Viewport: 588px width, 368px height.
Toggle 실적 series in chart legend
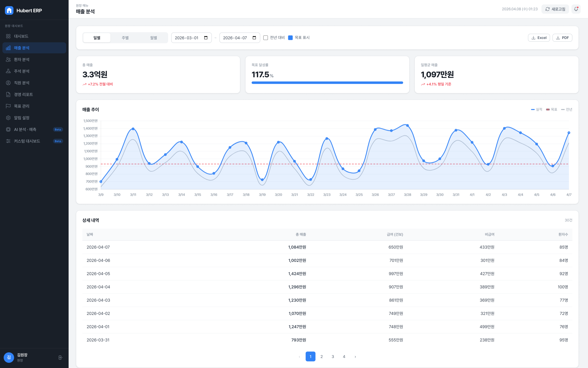coord(537,109)
